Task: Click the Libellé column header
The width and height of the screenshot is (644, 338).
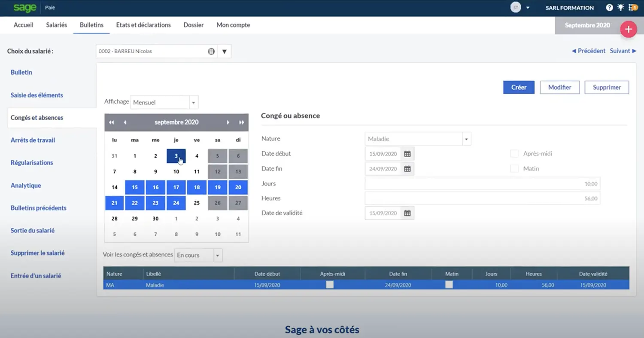Action: pyautogui.click(x=189, y=274)
